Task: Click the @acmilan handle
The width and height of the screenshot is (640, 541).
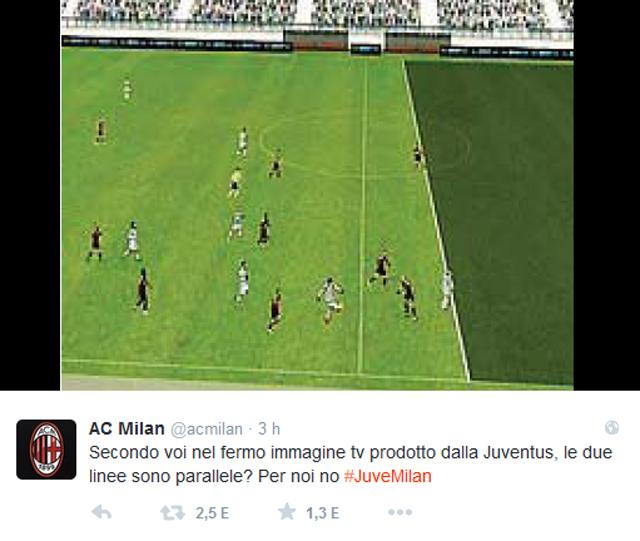Action: (207, 429)
